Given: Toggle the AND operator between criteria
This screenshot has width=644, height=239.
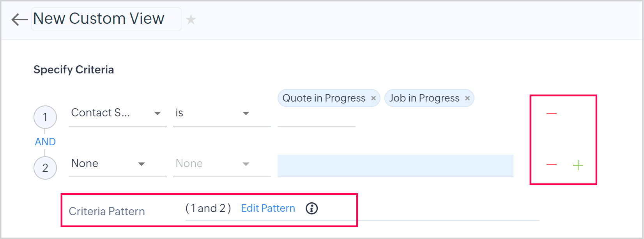Looking at the screenshot, I should 45,142.
